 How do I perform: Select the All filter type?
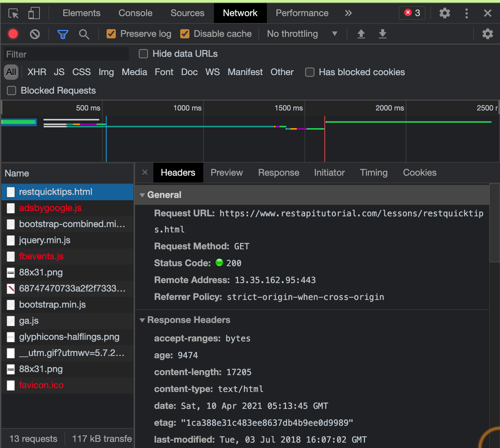click(11, 72)
